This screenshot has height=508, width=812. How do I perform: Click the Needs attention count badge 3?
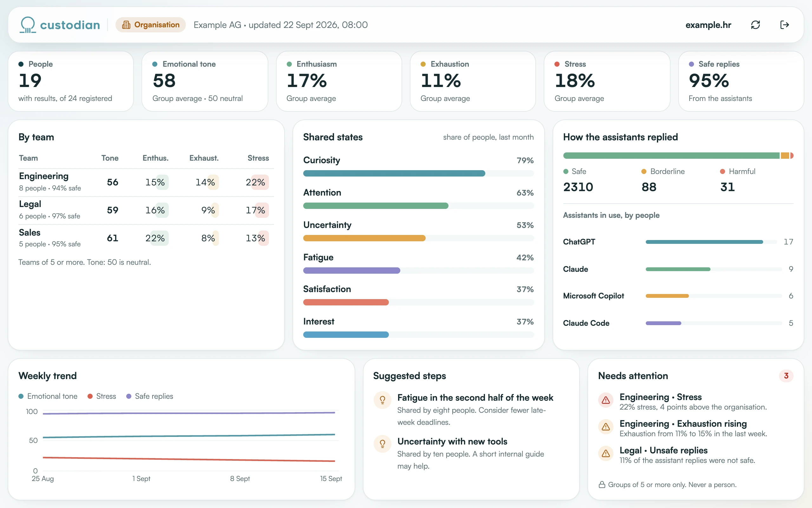[x=786, y=376]
